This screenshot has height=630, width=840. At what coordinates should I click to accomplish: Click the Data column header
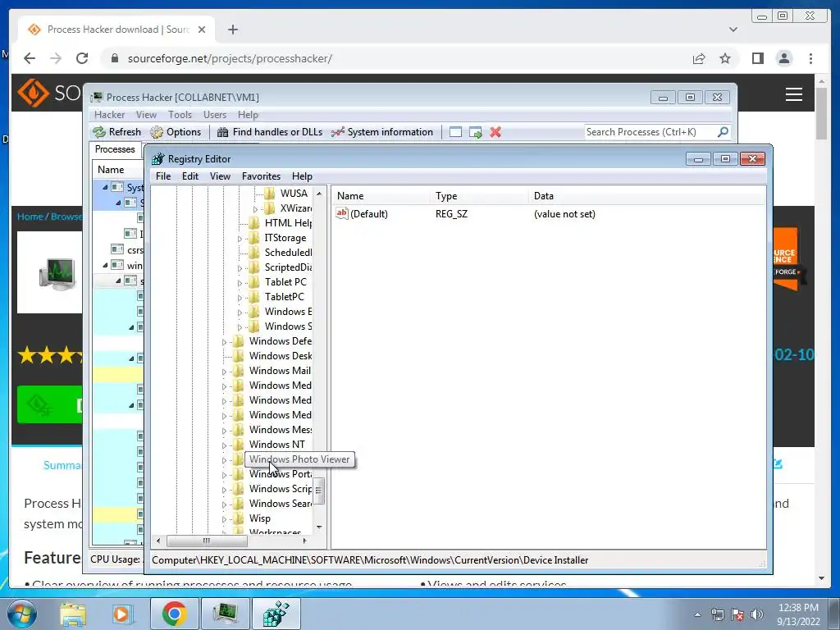(647, 196)
